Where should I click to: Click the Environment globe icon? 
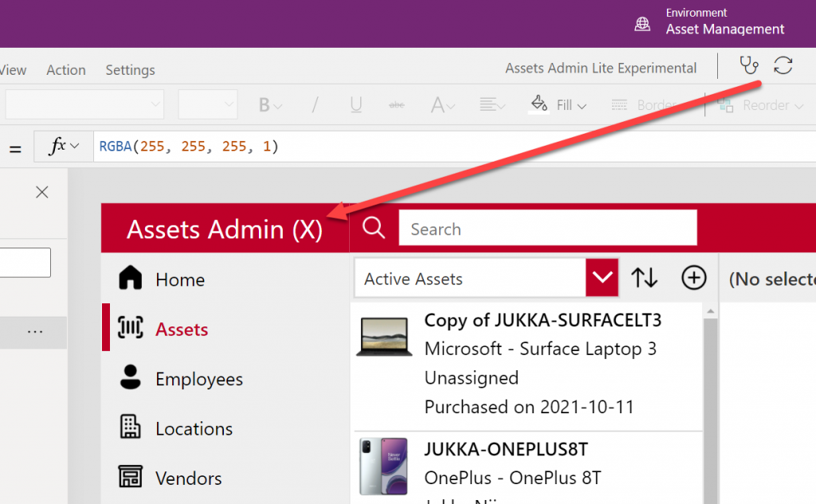tap(642, 24)
